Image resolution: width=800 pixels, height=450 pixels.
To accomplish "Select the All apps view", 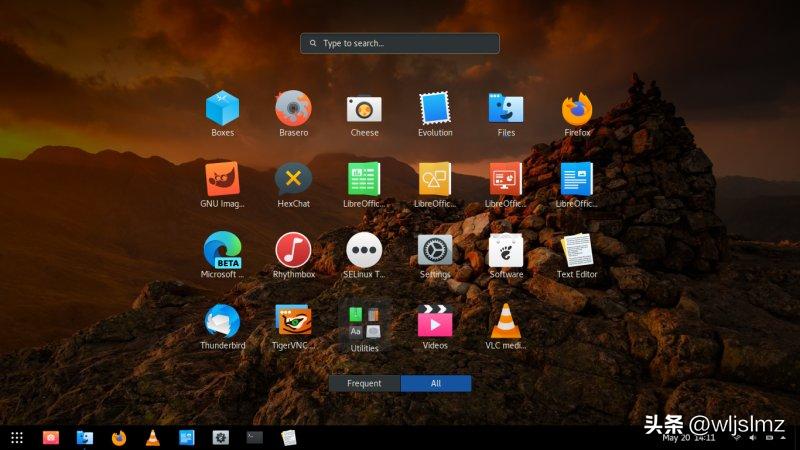I will [436, 383].
